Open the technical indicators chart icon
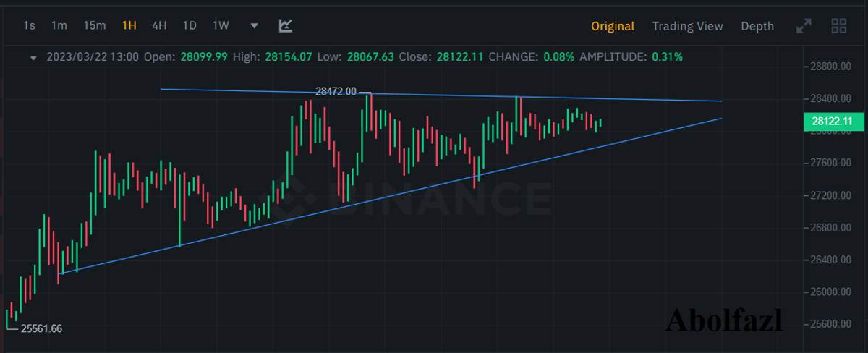 pos(286,26)
